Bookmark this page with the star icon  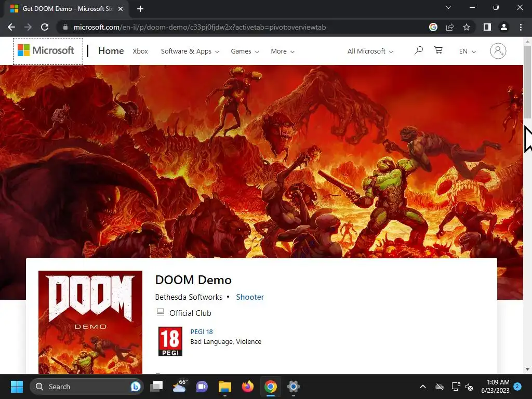[x=467, y=27]
